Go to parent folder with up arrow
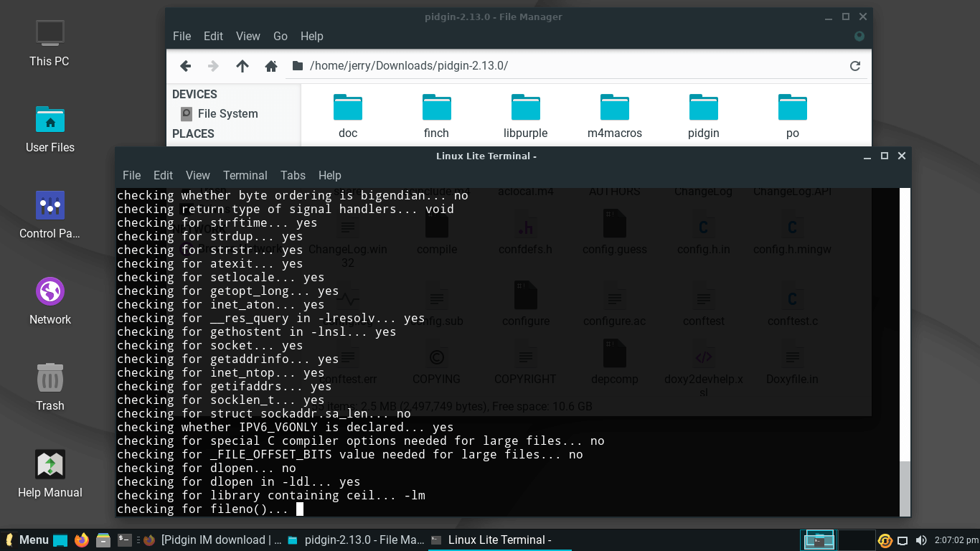The width and height of the screenshot is (980, 551). [242, 66]
